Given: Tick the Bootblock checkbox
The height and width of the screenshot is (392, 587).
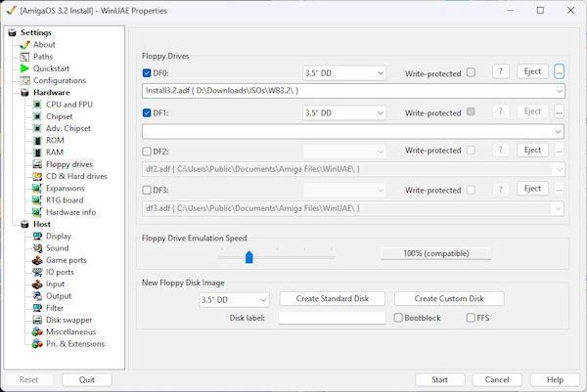Looking at the screenshot, I should (x=398, y=318).
